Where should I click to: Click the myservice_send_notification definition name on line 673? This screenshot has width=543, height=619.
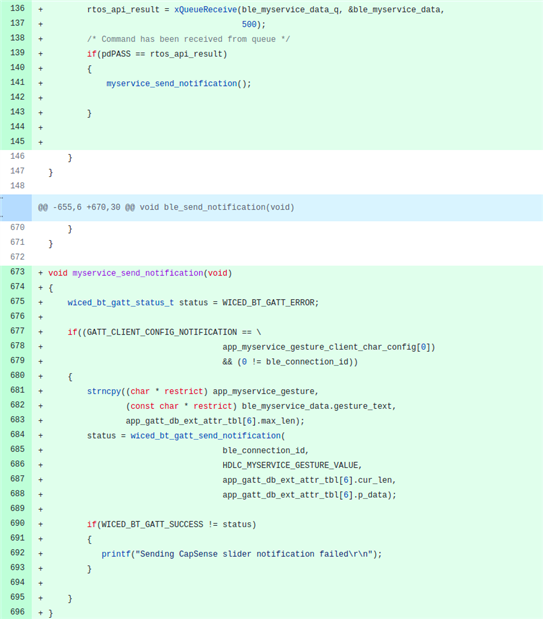138,273
